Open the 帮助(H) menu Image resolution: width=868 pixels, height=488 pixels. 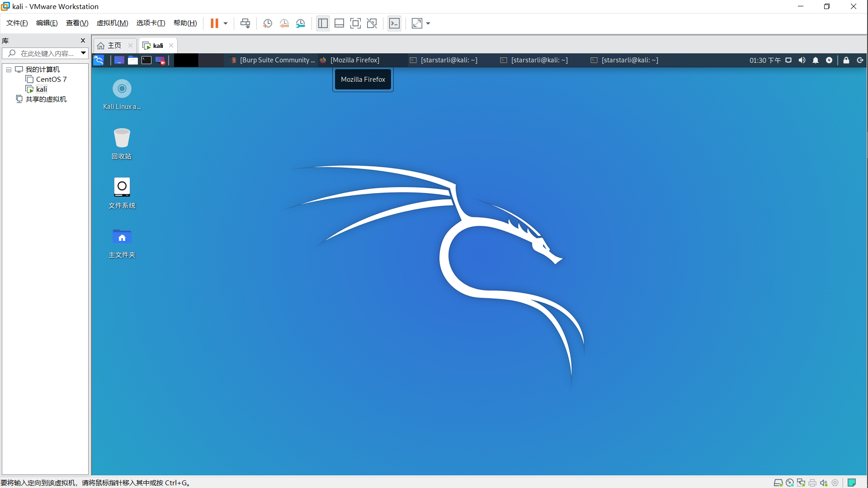(x=185, y=23)
